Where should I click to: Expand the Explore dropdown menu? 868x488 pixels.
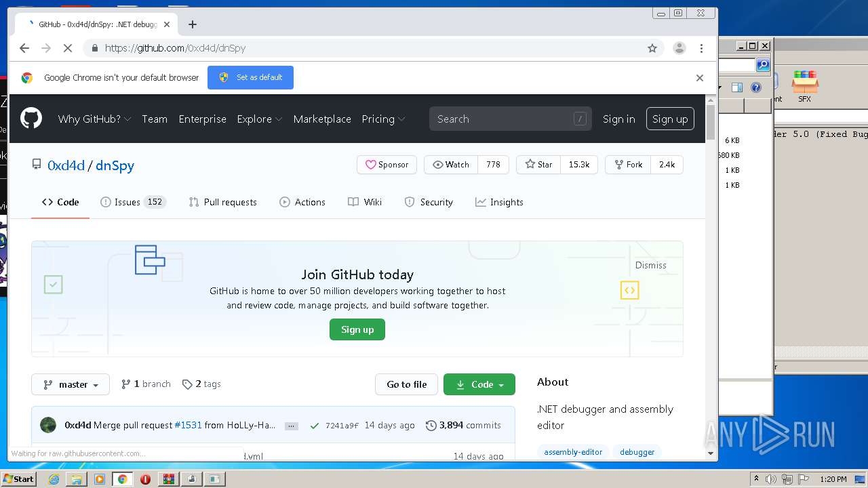pyautogui.click(x=259, y=119)
